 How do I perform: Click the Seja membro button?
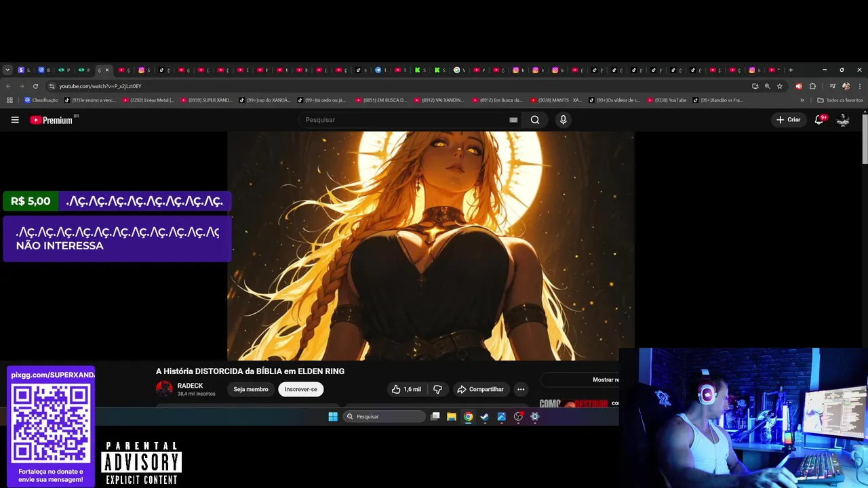251,389
